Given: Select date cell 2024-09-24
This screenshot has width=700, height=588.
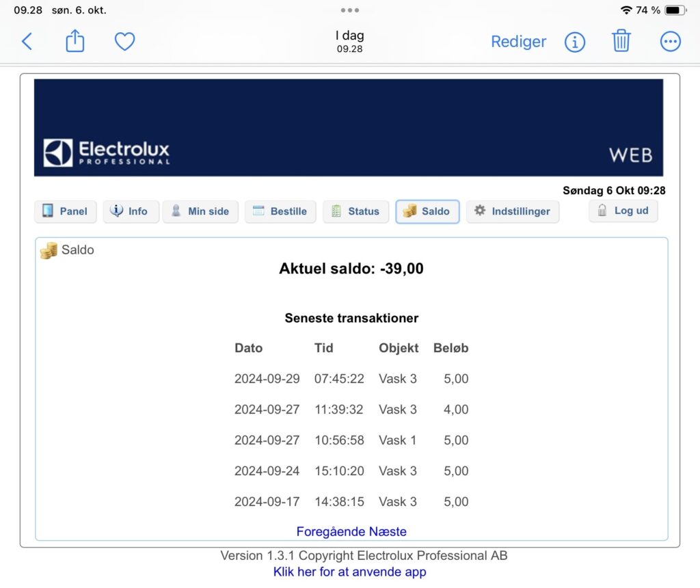Looking at the screenshot, I should click(267, 471).
